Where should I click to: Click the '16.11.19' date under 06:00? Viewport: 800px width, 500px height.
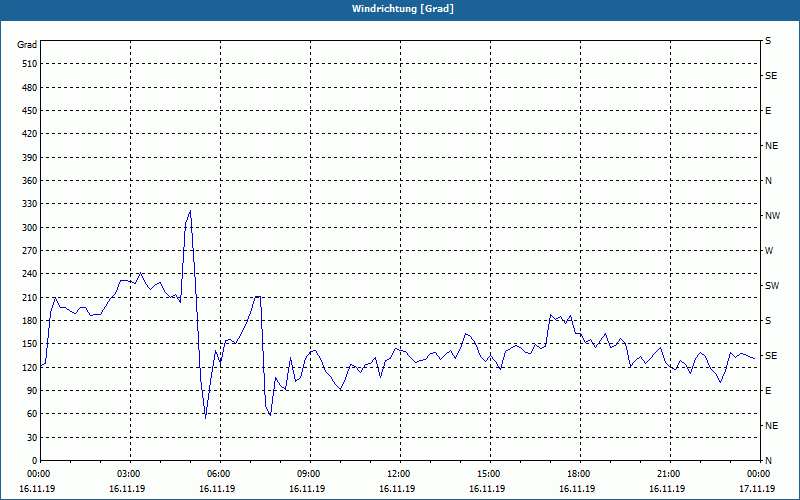pos(217,489)
